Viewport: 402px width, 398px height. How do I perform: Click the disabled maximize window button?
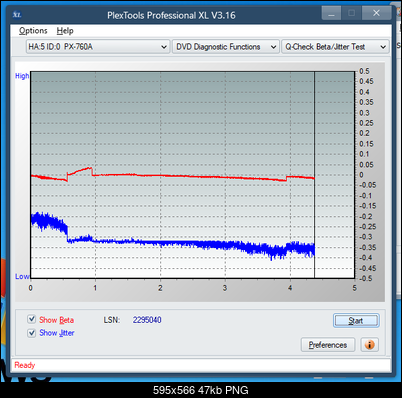pyautogui.click(x=352, y=13)
